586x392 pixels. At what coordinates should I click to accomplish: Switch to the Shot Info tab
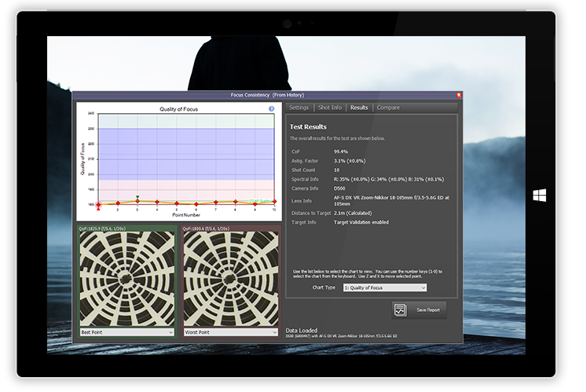coord(329,108)
